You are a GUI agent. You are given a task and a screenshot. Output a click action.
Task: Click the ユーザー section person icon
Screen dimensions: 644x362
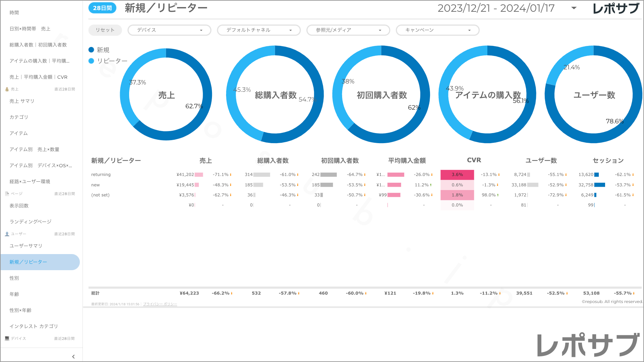[x=7, y=234]
